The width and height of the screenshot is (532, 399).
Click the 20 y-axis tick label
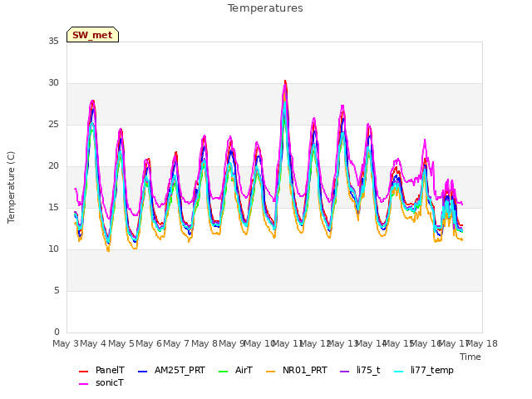[53, 166]
